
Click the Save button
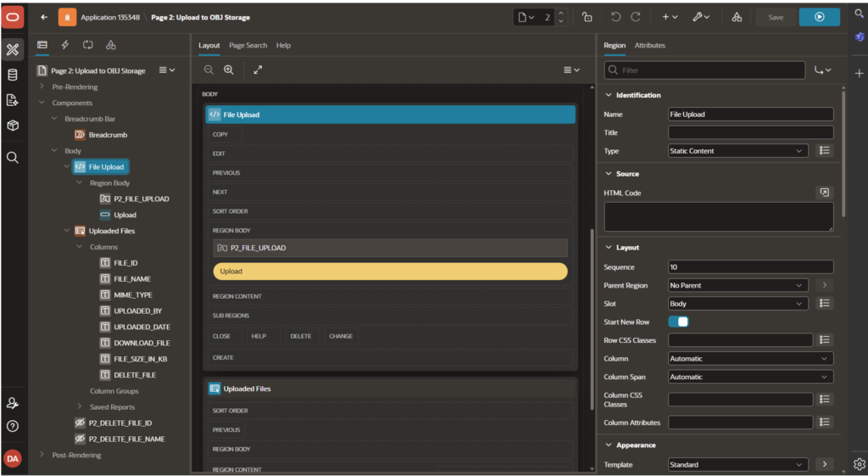[776, 17]
